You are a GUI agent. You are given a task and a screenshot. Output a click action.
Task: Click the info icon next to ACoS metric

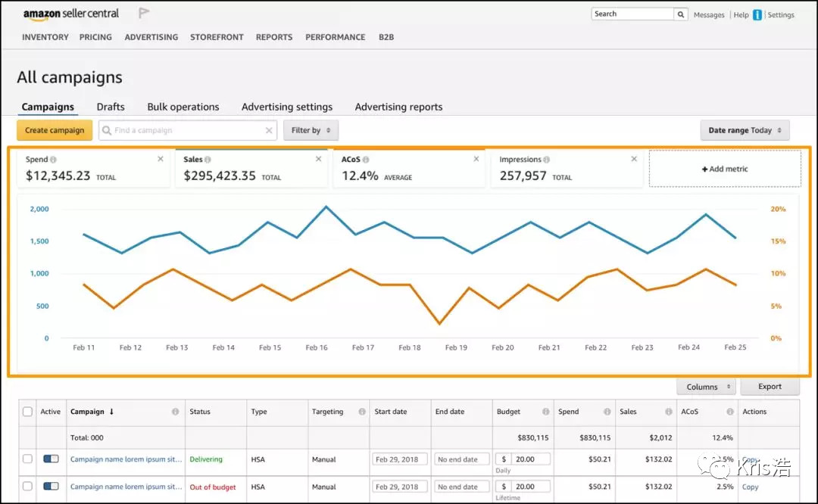click(x=366, y=160)
